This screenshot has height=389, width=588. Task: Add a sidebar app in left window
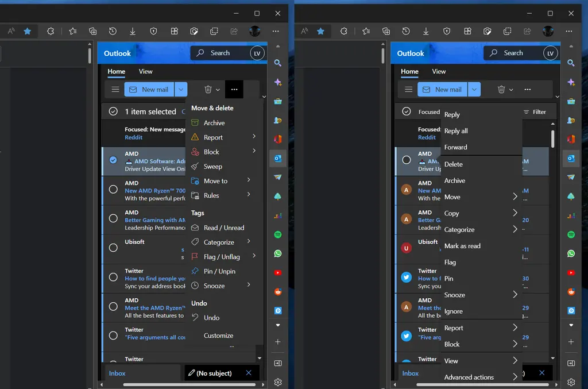[x=278, y=342]
